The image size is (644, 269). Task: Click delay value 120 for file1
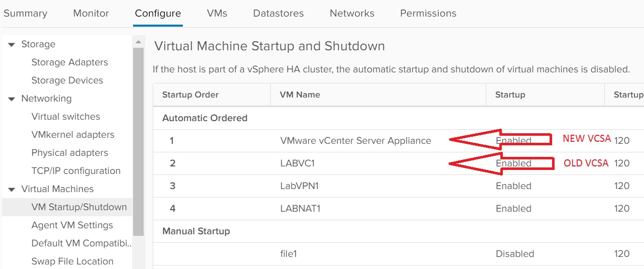point(622,254)
